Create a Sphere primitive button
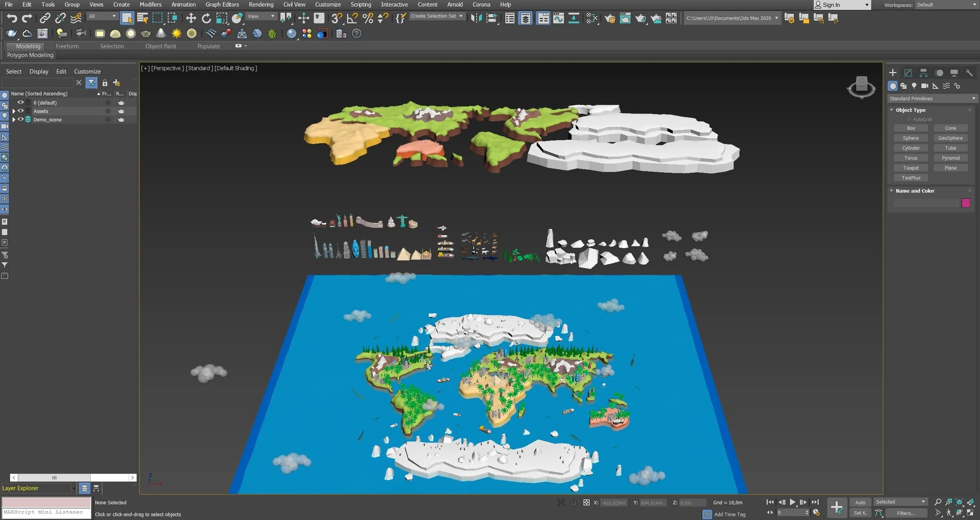980x520 pixels. point(911,138)
